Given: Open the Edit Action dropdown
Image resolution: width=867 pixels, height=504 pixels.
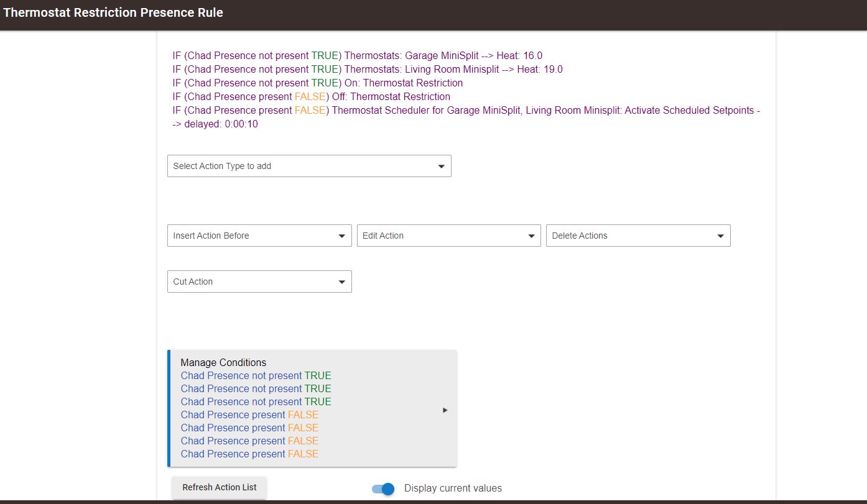Looking at the screenshot, I should pos(448,236).
